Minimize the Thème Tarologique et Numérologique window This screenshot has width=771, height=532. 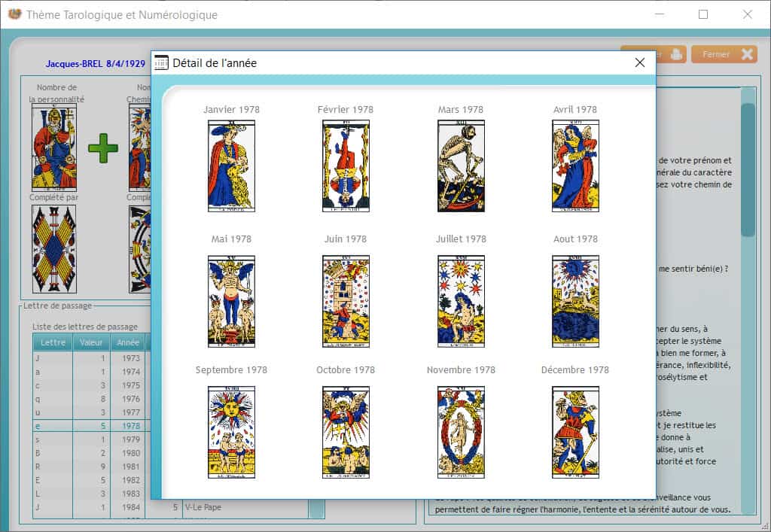click(x=660, y=14)
